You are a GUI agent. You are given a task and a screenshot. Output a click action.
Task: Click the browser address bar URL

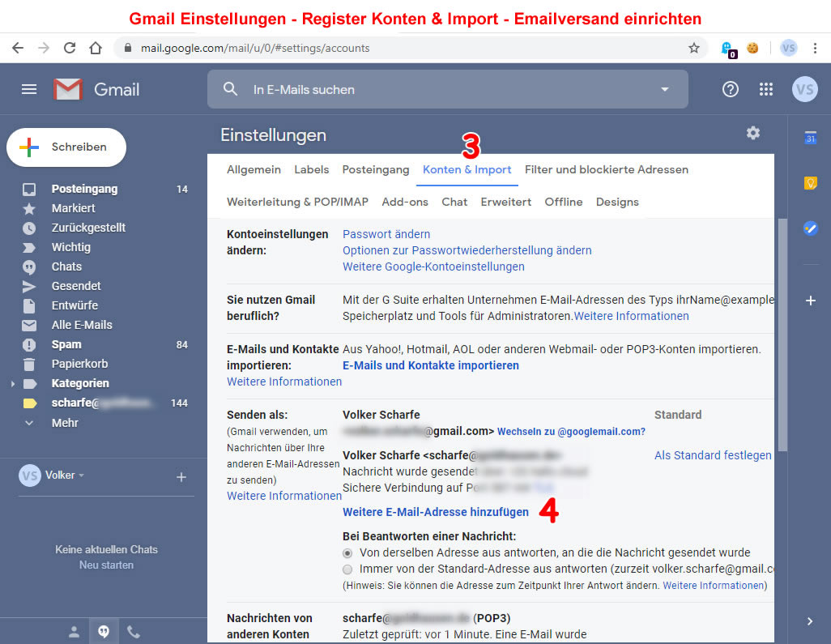(x=255, y=49)
